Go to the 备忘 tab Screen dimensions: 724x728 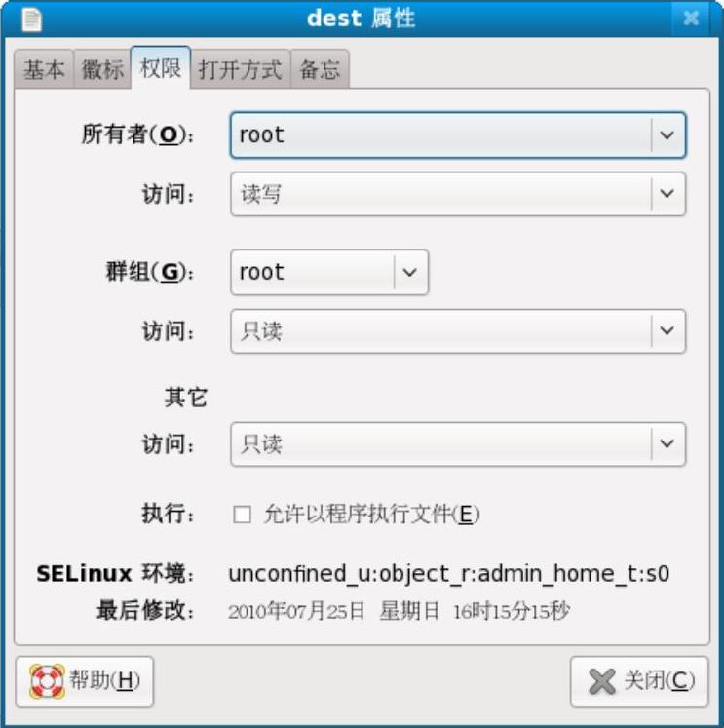(320, 69)
